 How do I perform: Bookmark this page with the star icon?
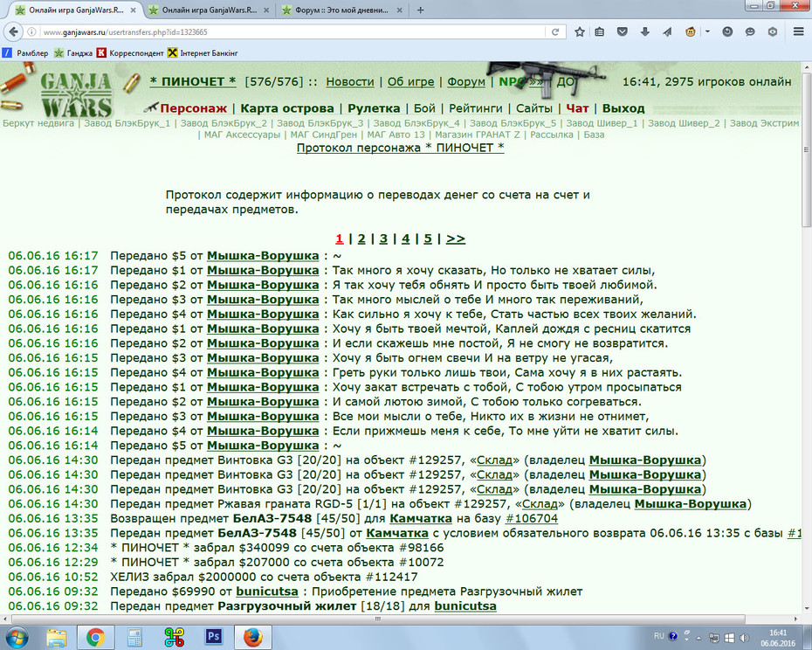click(x=580, y=31)
